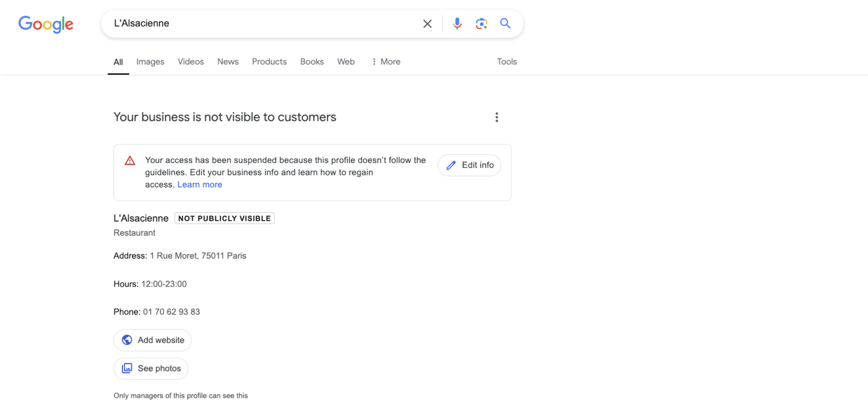Image resolution: width=868 pixels, height=415 pixels.
Task: Open business profile three-dot menu
Action: click(496, 117)
